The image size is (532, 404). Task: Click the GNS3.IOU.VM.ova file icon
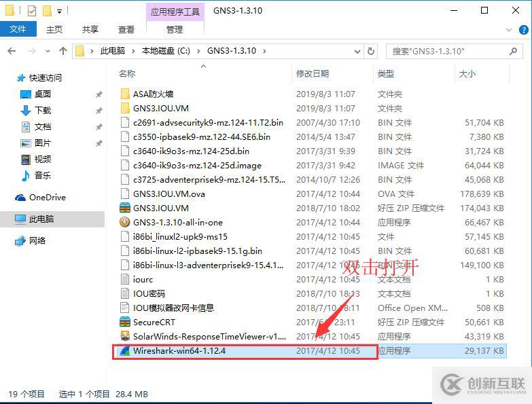pos(125,194)
